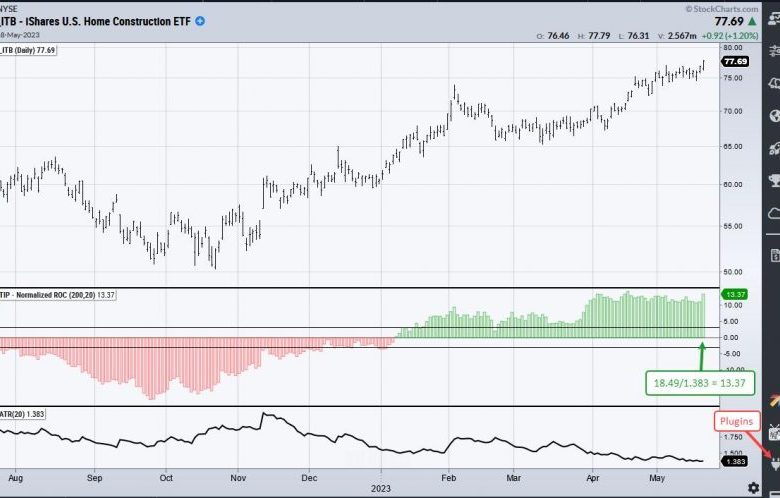
Task: Click the ITB (Daily) 77.69 legend label
Action: click(x=28, y=50)
